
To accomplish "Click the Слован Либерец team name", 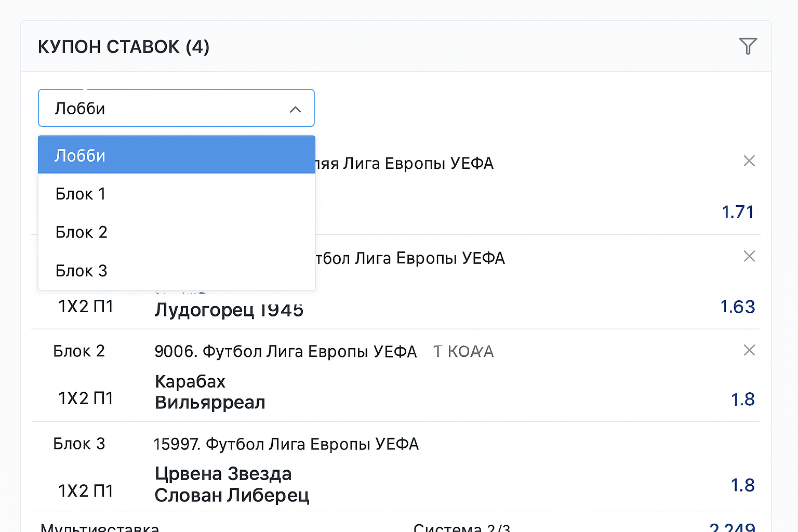I will (x=232, y=495).
